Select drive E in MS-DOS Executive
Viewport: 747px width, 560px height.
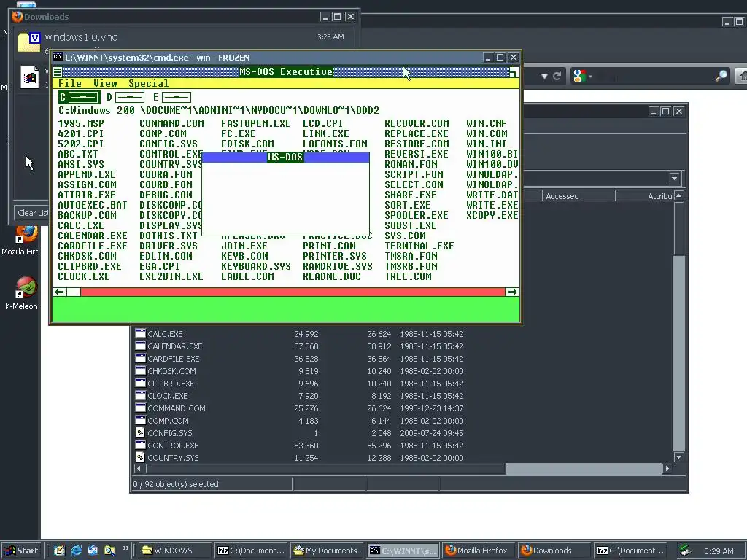(172, 97)
